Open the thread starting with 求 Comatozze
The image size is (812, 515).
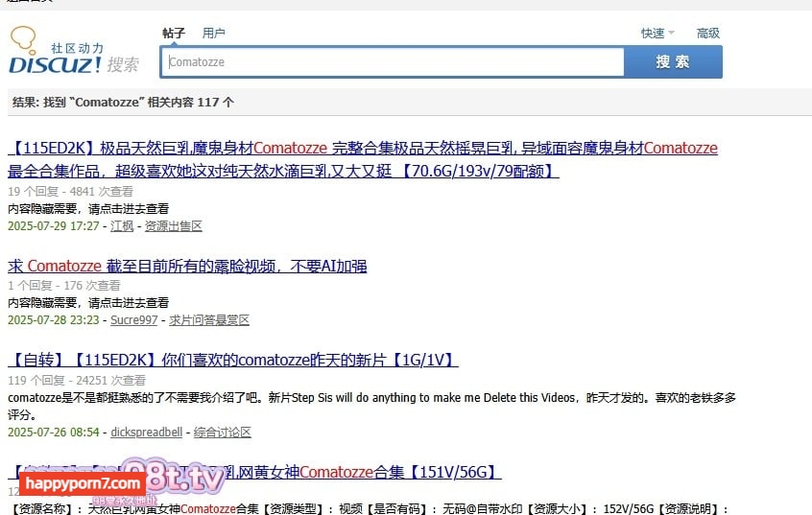point(187,266)
